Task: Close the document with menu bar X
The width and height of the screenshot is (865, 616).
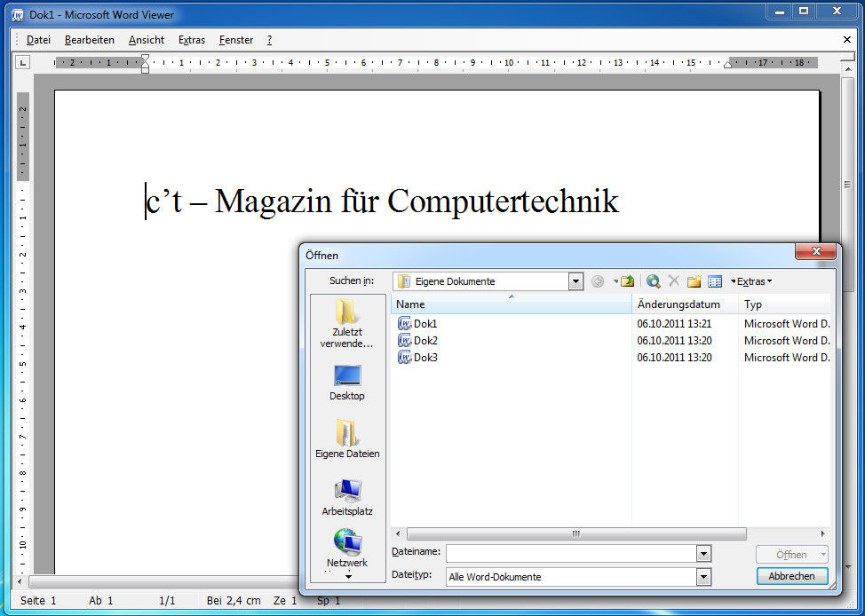Action: click(x=847, y=40)
